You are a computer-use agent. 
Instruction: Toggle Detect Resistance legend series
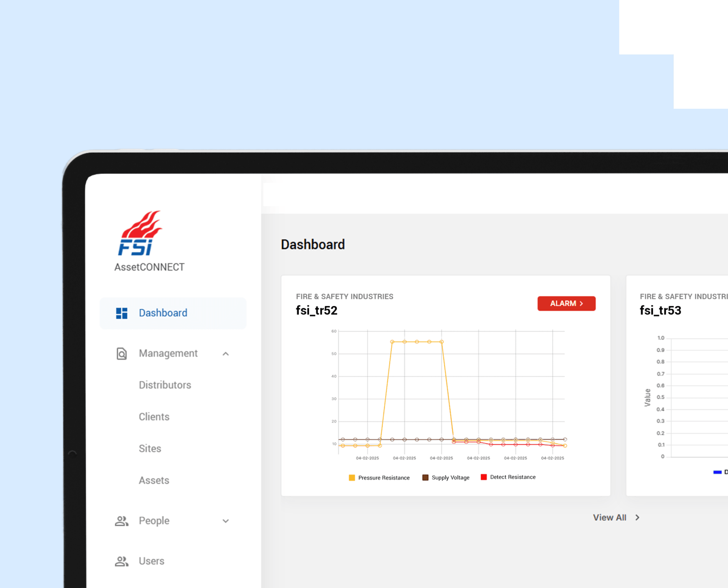[508, 477]
